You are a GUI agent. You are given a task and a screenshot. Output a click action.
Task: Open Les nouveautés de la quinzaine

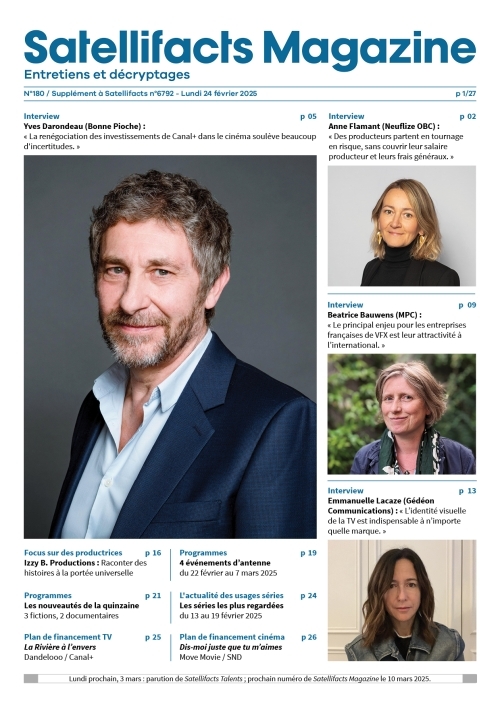tap(82, 605)
